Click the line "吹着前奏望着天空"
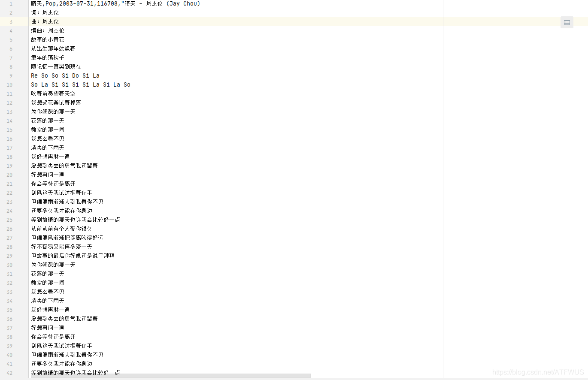Screen dimensions: 588x380 pos(53,93)
